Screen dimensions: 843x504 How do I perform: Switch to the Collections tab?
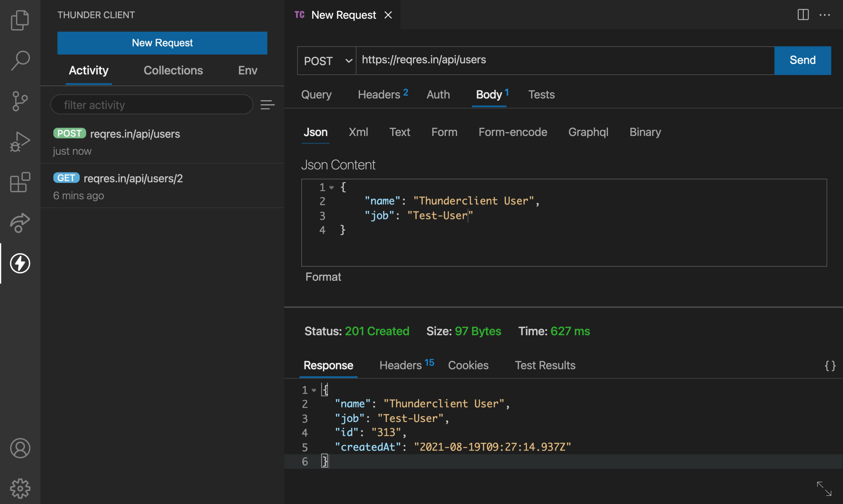click(x=174, y=70)
